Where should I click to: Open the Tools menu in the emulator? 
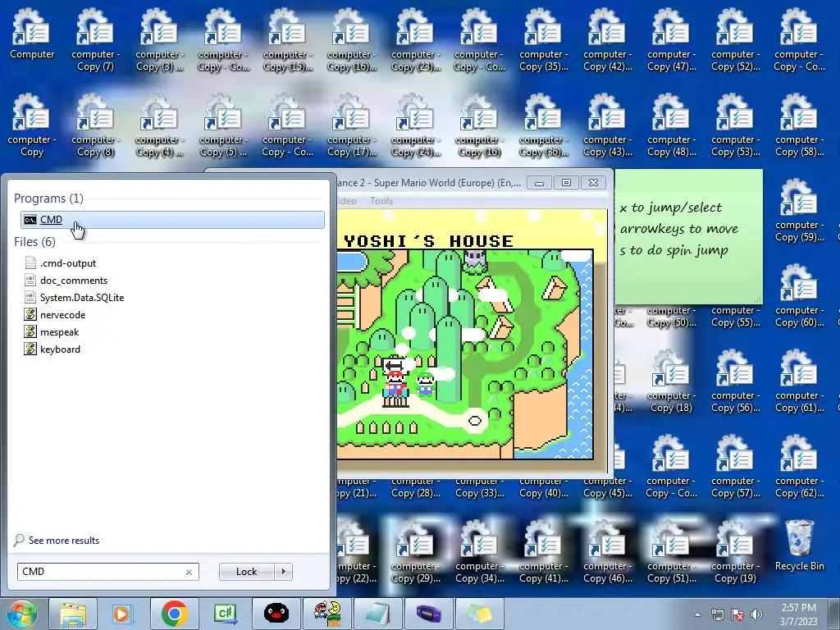[x=381, y=201]
